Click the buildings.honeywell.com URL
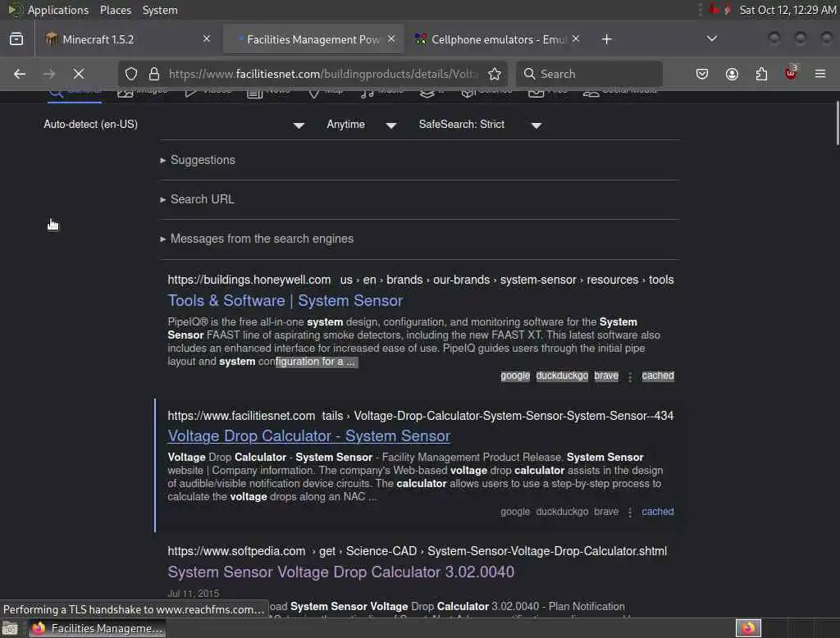840x638 pixels. 249,280
